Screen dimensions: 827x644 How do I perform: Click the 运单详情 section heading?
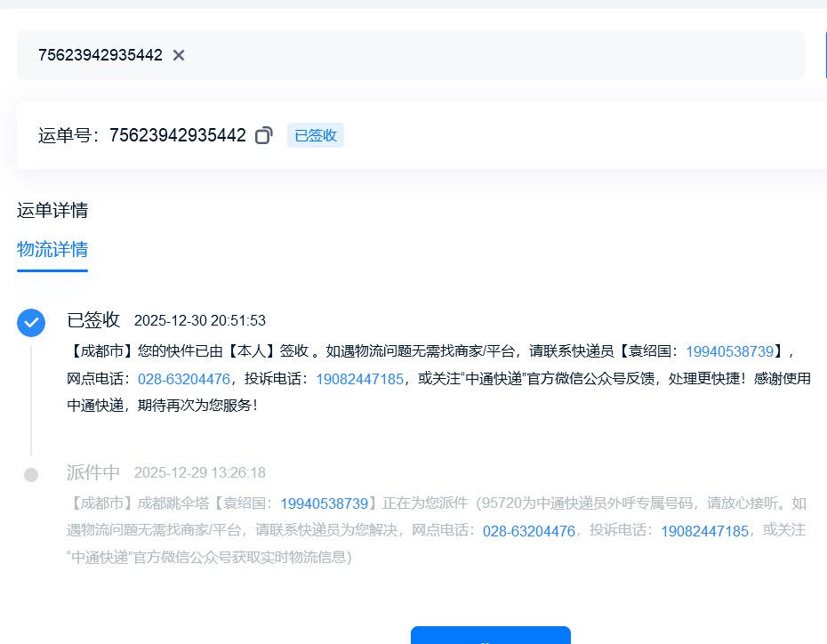[x=52, y=211]
